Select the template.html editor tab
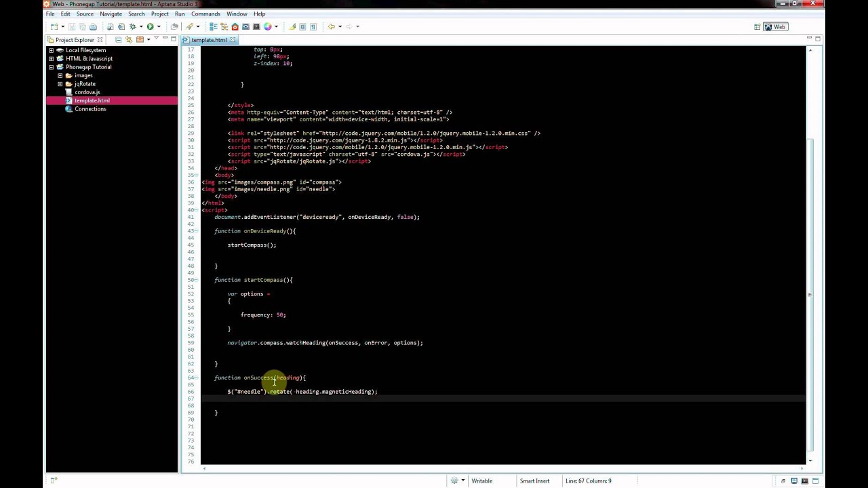 [209, 40]
